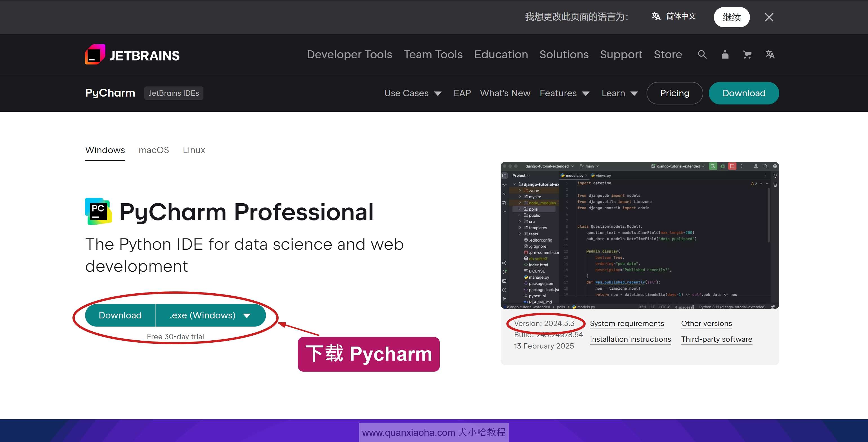Click the teal Download button for PyCharm Professional

[x=120, y=315]
